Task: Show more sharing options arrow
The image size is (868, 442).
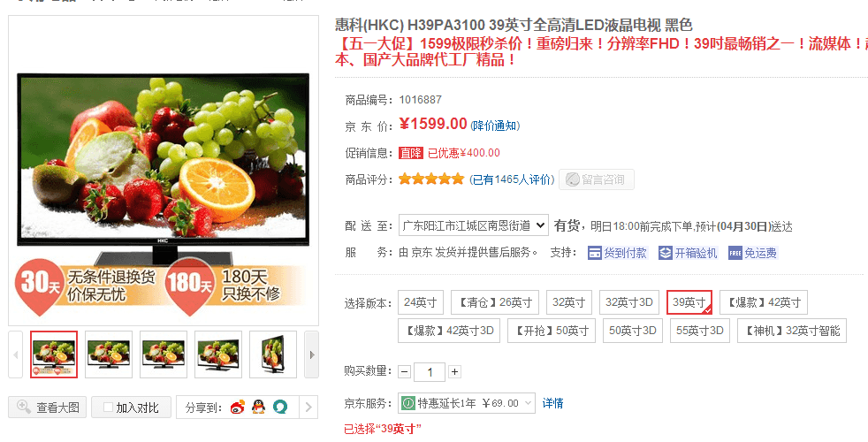Action: [x=308, y=408]
